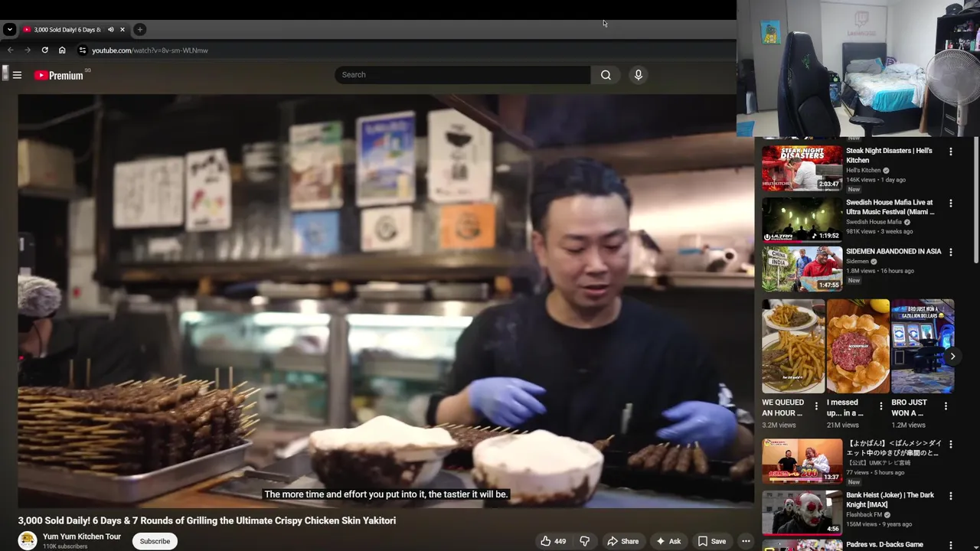Open 'Padres vs. D-backs Game' video title

884,544
